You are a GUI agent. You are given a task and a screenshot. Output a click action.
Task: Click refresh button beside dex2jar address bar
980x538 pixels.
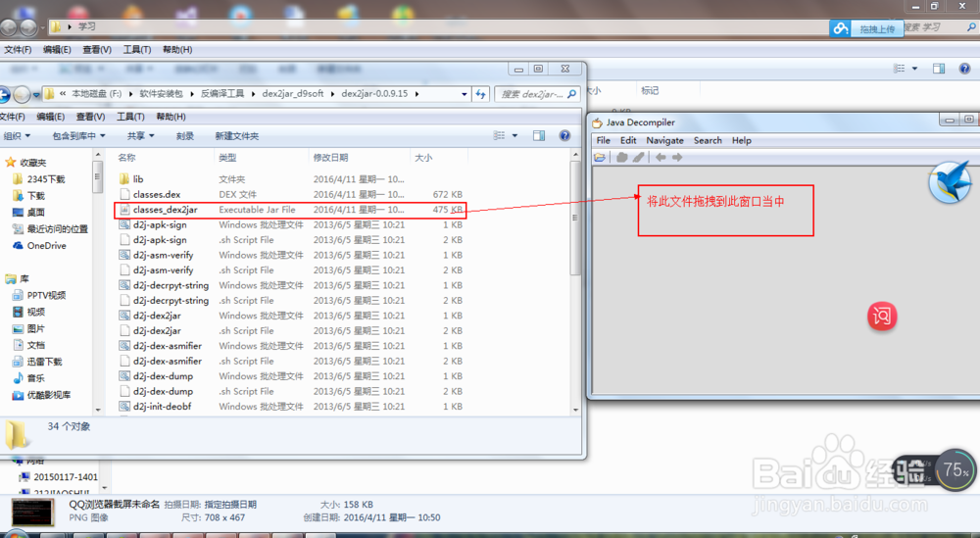pos(480,94)
